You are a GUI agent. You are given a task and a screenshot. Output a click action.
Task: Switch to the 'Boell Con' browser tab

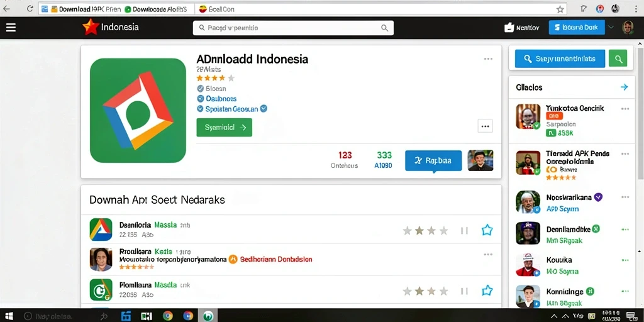pyautogui.click(x=216, y=9)
